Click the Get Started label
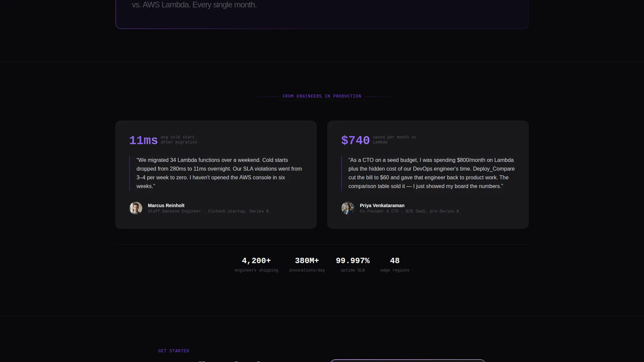The height and width of the screenshot is (362, 644). pyautogui.click(x=174, y=351)
